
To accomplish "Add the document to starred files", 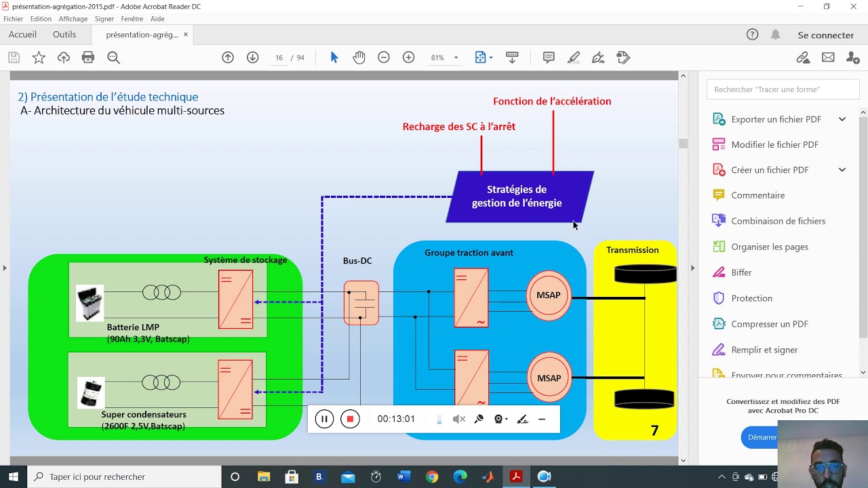I will click(39, 58).
